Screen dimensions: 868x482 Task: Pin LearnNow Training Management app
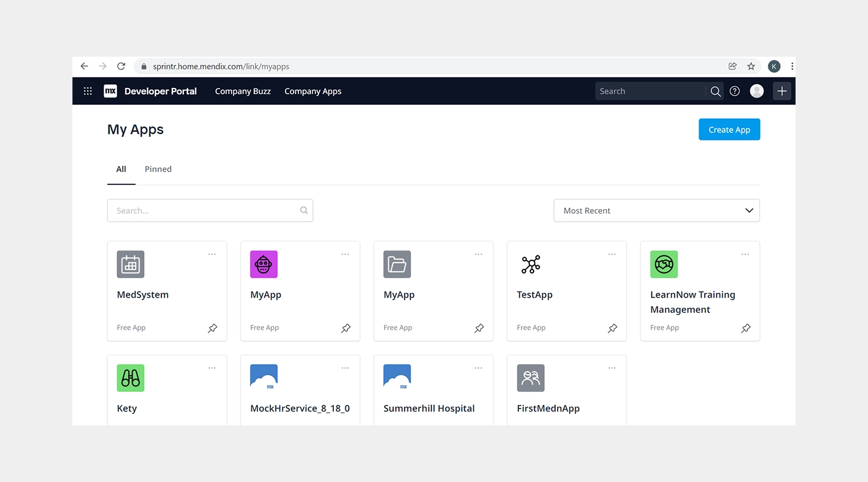[746, 328]
